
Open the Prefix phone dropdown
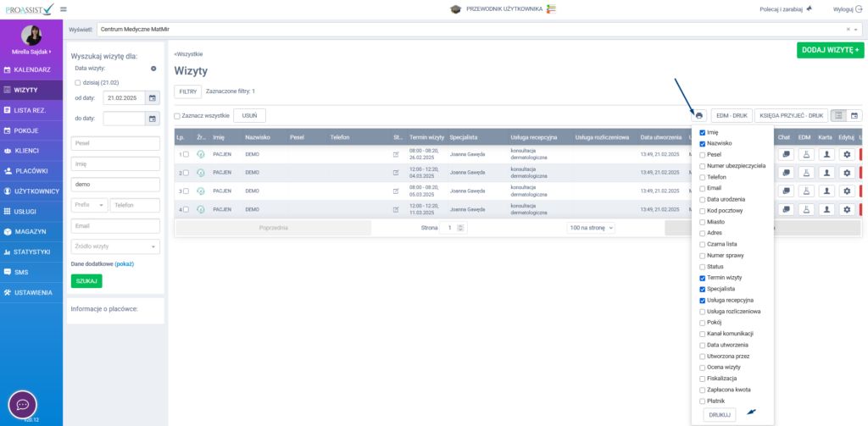(89, 205)
